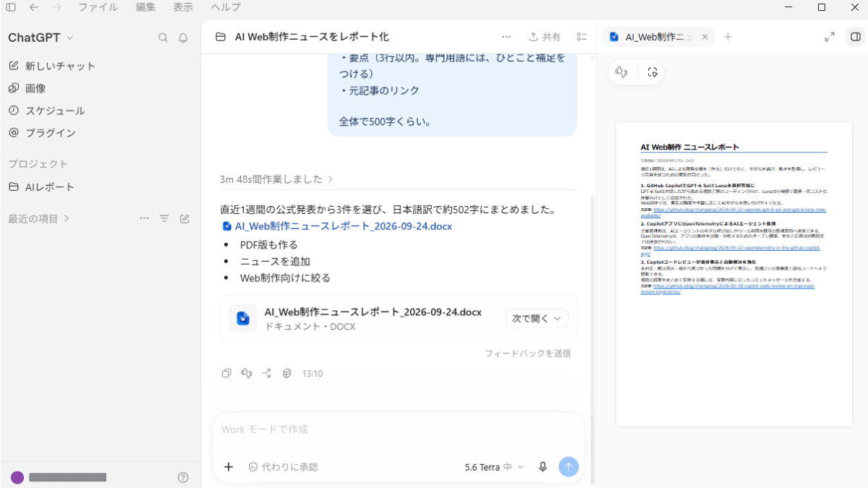This screenshot has height=488, width=868.
Task: Click compose icon beside 最近の項目
Action: tap(184, 218)
